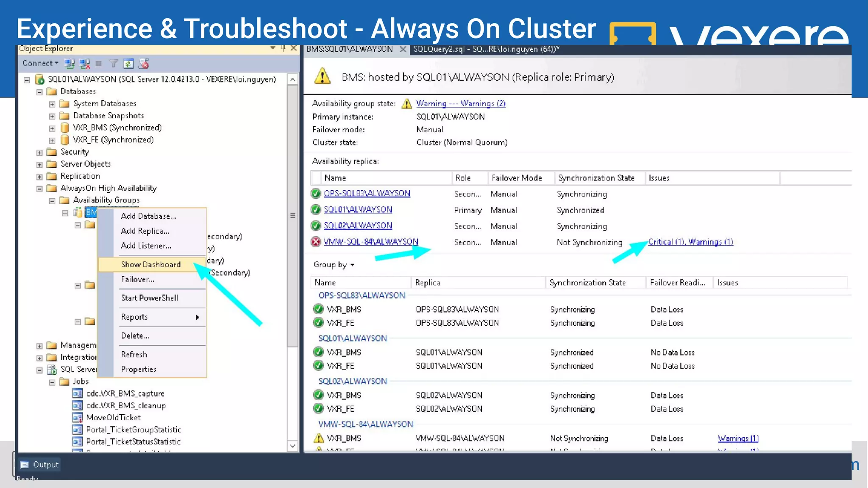Close the BMS:SQL01\ALWAYSON tab

(x=403, y=50)
